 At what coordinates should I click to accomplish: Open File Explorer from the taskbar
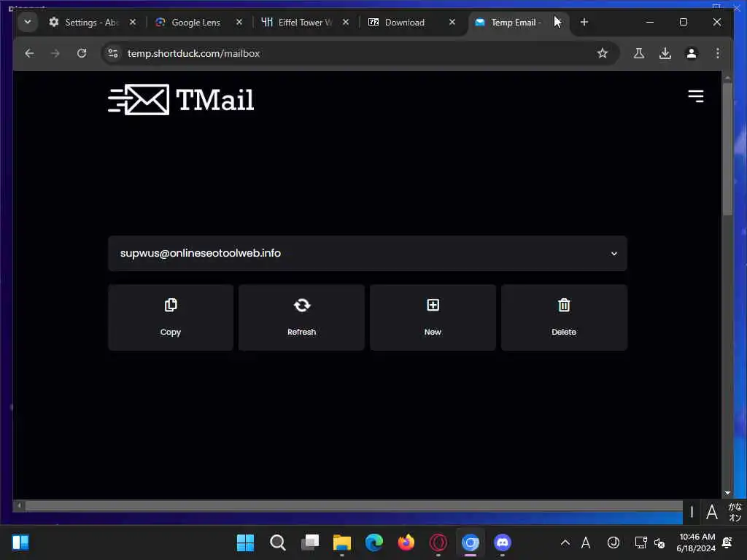coord(342,542)
